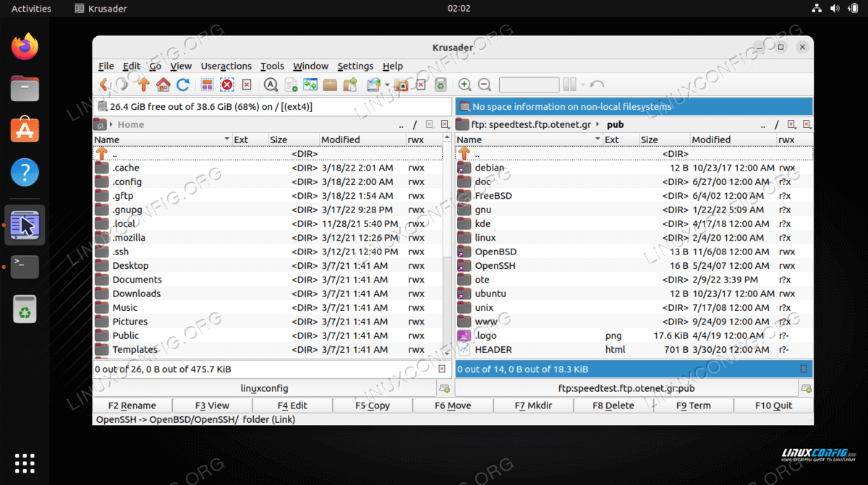
Task: Open the Useractions menu
Action: tap(226, 66)
